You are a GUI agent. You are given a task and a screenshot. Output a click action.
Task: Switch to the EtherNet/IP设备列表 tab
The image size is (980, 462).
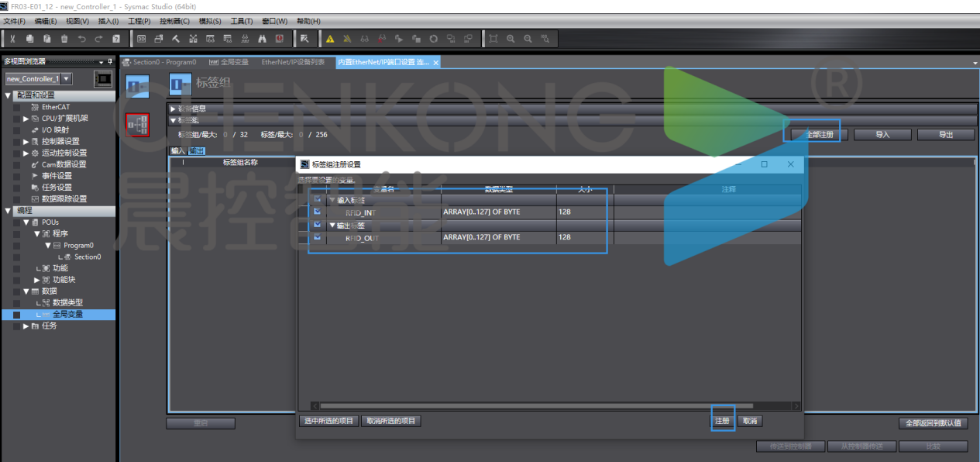pyautogui.click(x=293, y=62)
